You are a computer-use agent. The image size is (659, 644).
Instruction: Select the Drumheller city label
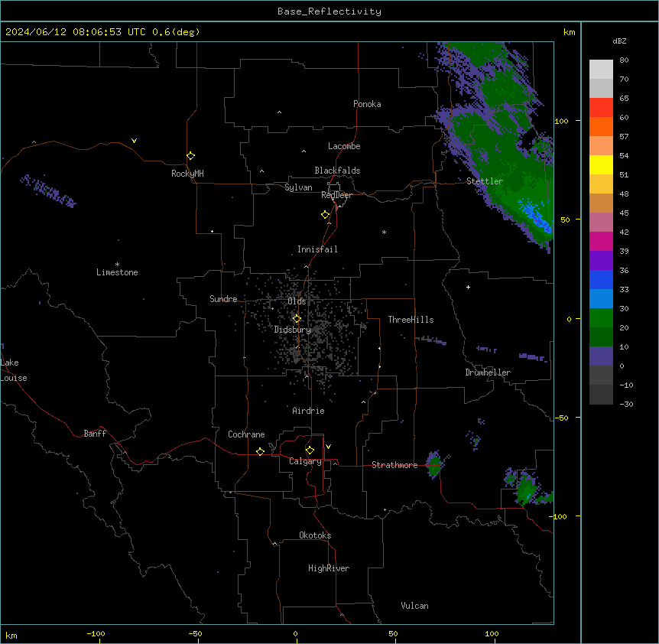(488, 372)
